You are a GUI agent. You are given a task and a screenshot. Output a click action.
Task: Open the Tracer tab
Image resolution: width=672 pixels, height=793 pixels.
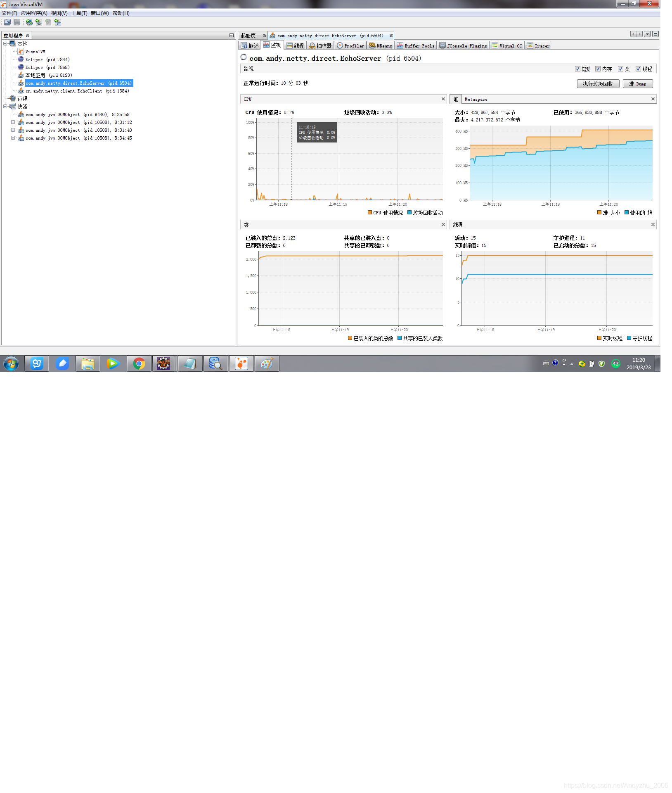coord(538,46)
